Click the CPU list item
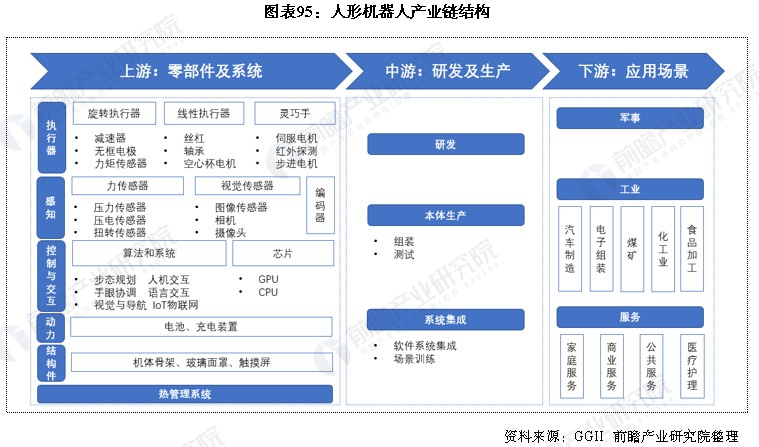 [268, 293]
